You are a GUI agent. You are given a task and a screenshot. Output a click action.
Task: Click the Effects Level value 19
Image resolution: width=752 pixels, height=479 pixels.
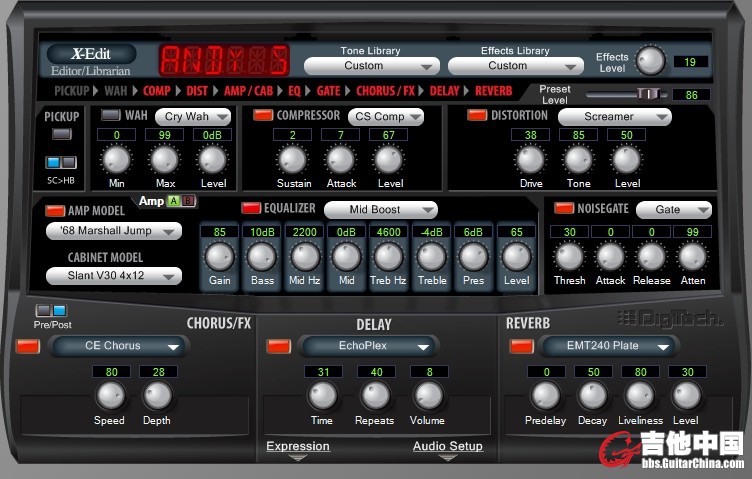pyautogui.click(x=690, y=62)
